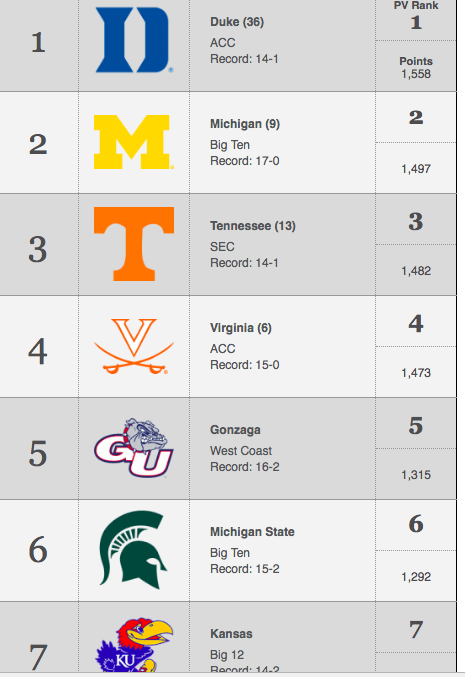Viewport: 465px width, 677px height.
Task: Click the Kansas Jayhawk logo
Action: (133, 644)
